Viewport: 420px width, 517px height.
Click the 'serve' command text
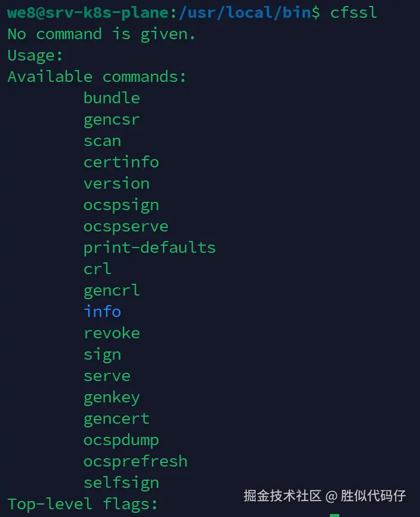point(107,376)
